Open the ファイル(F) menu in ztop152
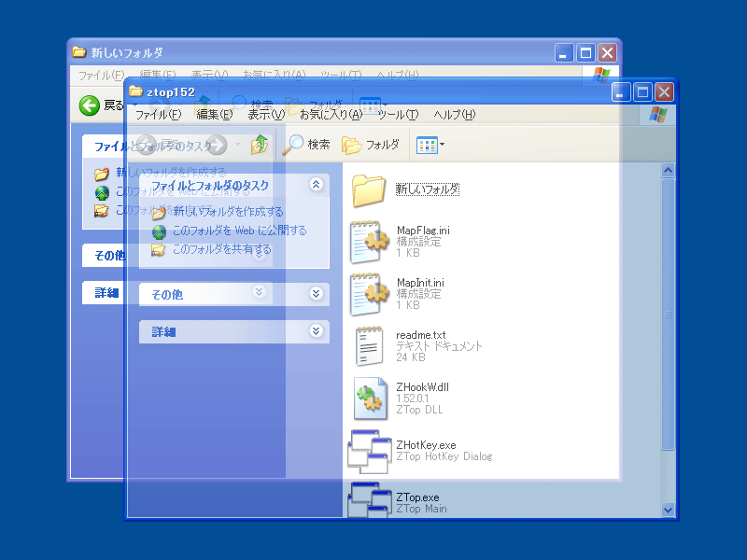 click(159, 115)
